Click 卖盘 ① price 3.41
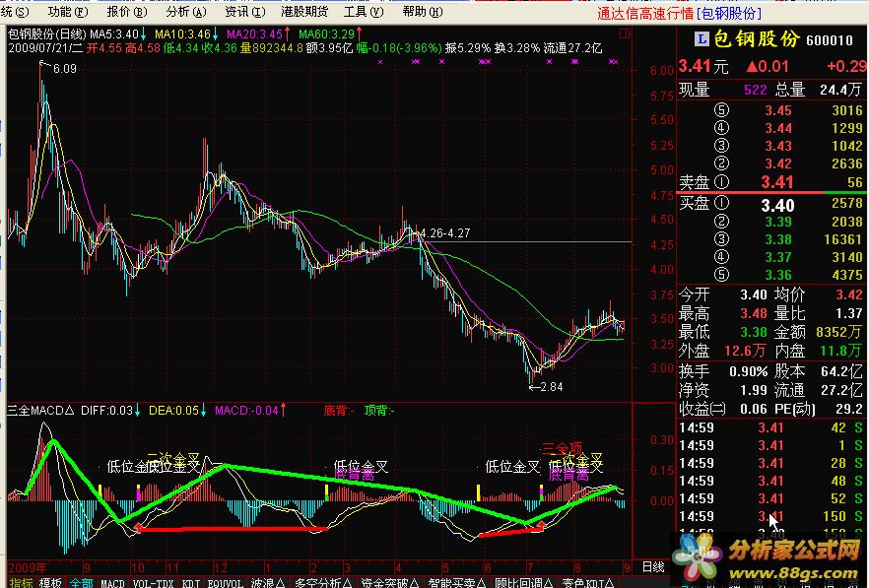Image resolution: width=869 pixels, height=588 pixels. [777, 182]
